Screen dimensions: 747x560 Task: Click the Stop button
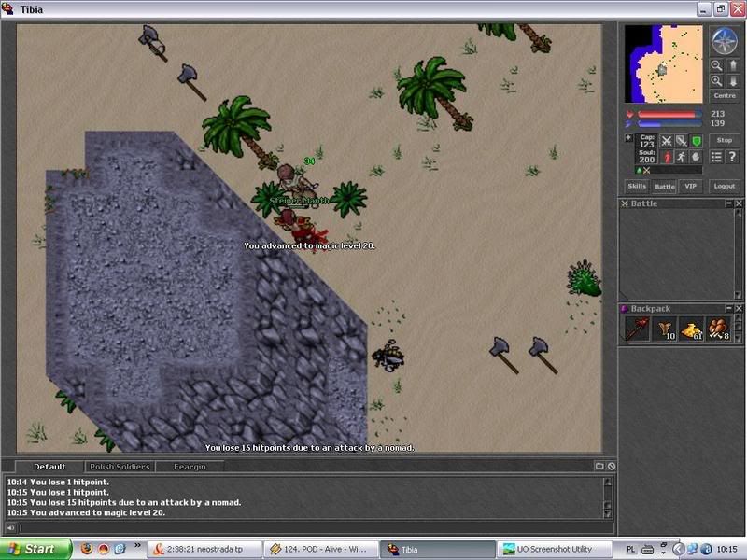pyautogui.click(x=725, y=141)
